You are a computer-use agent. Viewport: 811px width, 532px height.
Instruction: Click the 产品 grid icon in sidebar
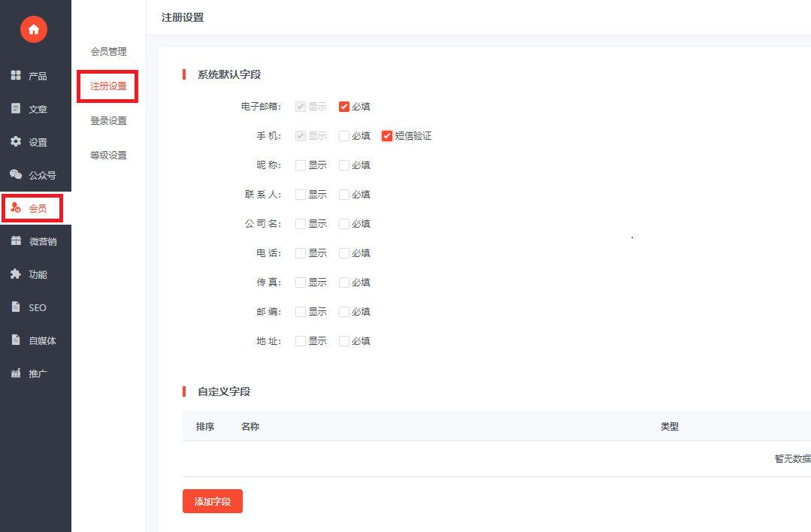pyautogui.click(x=16, y=75)
